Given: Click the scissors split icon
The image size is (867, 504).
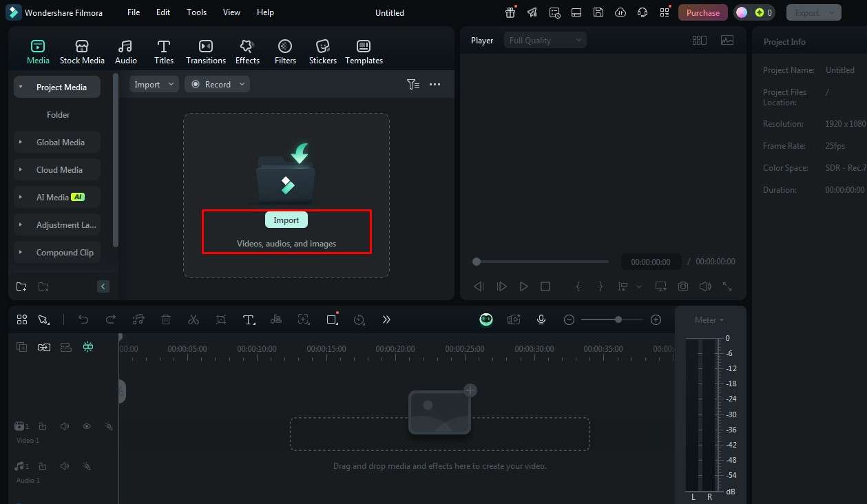Looking at the screenshot, I should [194, 319].
